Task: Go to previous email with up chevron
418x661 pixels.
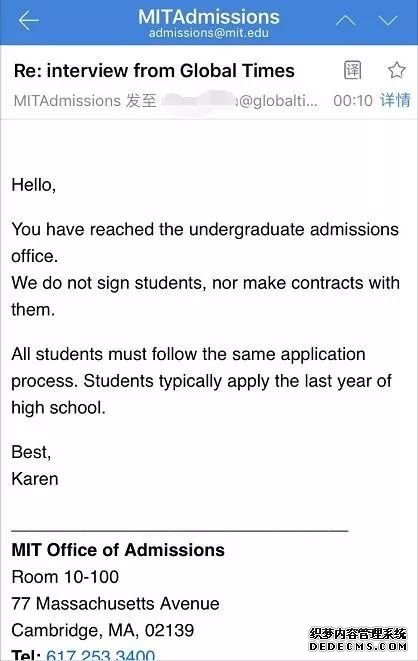Action: tap(346, 20)
